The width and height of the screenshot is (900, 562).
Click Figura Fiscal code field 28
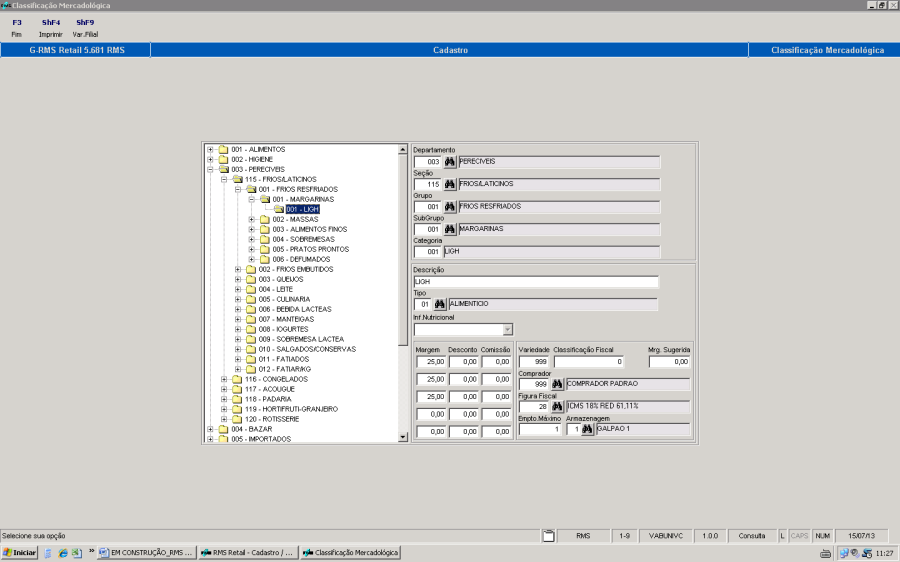(x=534, y=406)
